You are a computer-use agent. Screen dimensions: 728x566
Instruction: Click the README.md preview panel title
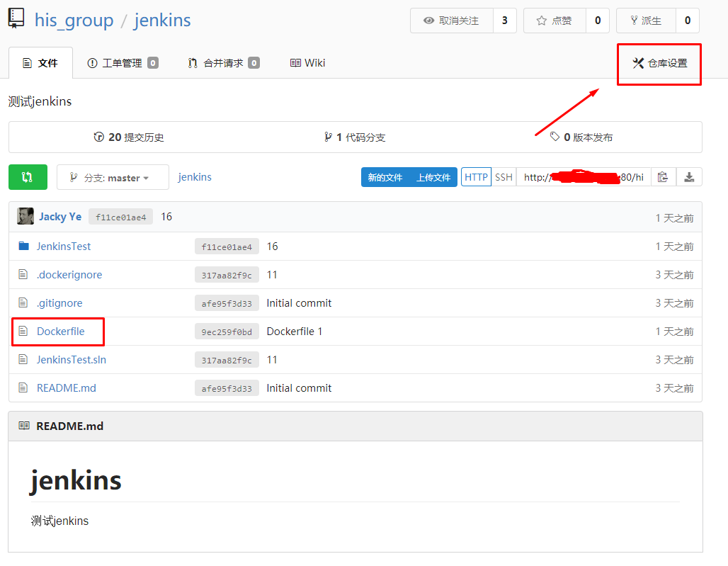pyautogui.click(x=69, y=426)
